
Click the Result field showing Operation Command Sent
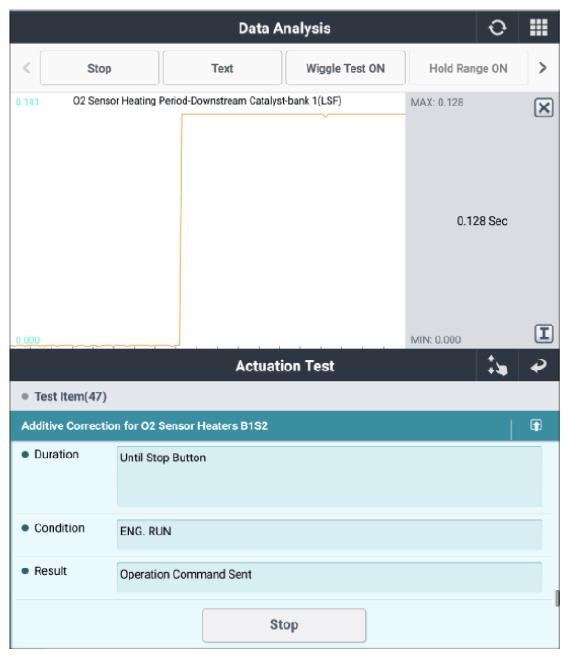[x=329, y=577]
